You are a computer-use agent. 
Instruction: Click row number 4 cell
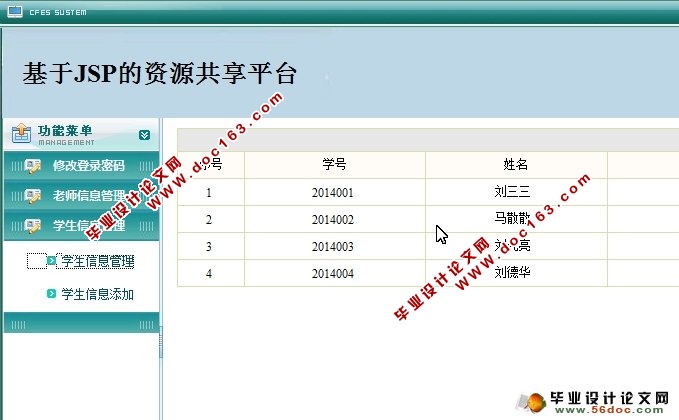click(x=209, y=273)
